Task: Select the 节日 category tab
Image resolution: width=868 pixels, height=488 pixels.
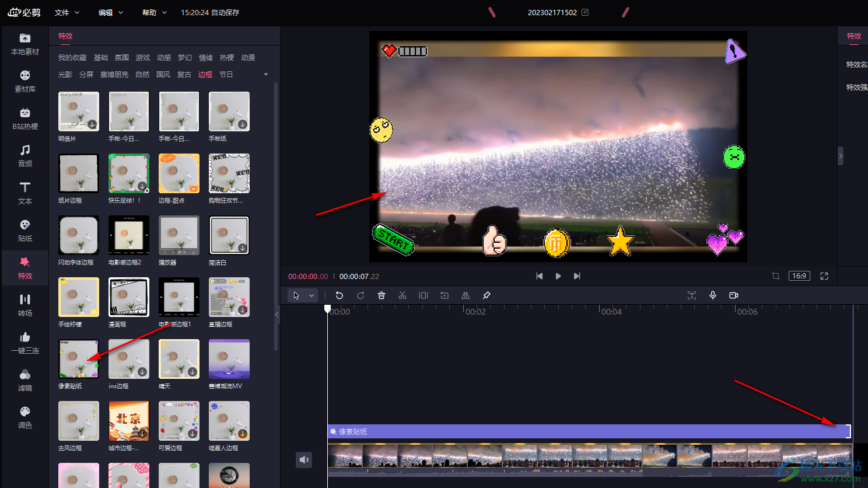Action: (226, 75)
